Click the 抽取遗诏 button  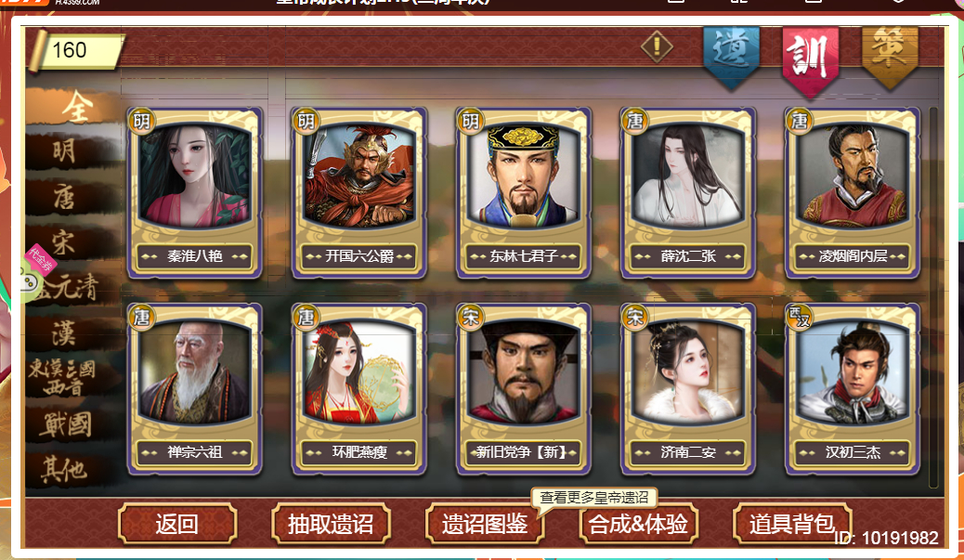[x=331, y=524]
